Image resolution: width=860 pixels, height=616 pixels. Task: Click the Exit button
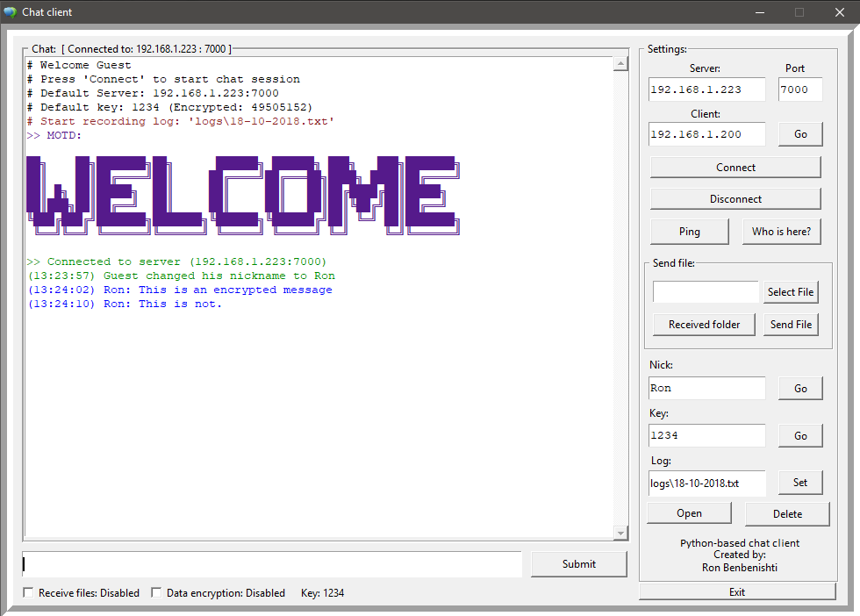coord(737,591)
